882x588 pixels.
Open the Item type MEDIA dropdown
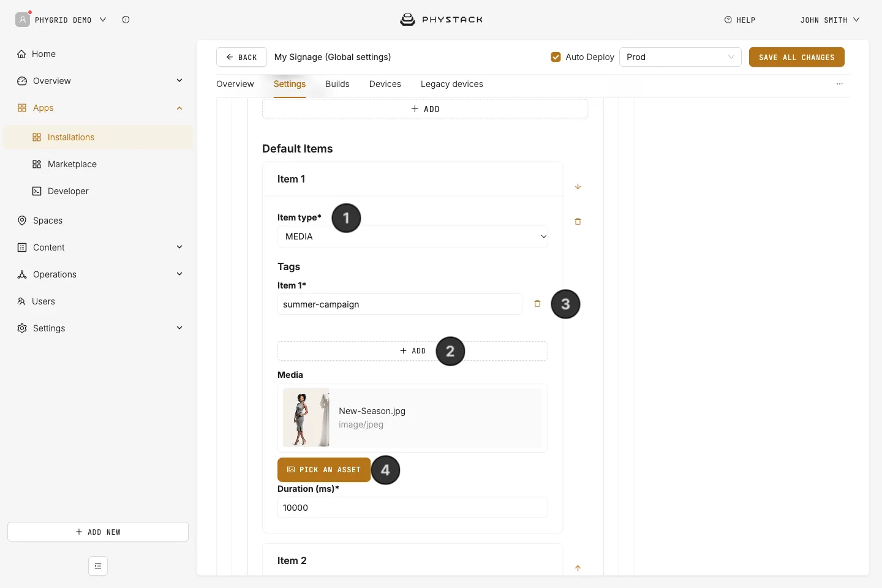click(x=413, y=236)
